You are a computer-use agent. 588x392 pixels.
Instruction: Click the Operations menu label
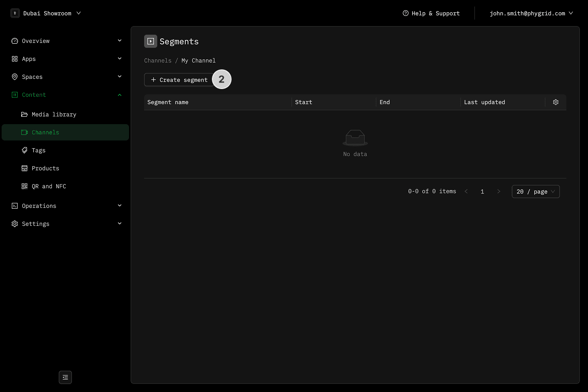click(39, 206)
